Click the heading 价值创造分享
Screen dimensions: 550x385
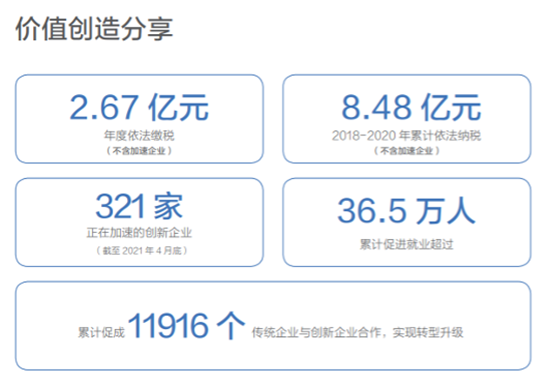tap(94, 28)
